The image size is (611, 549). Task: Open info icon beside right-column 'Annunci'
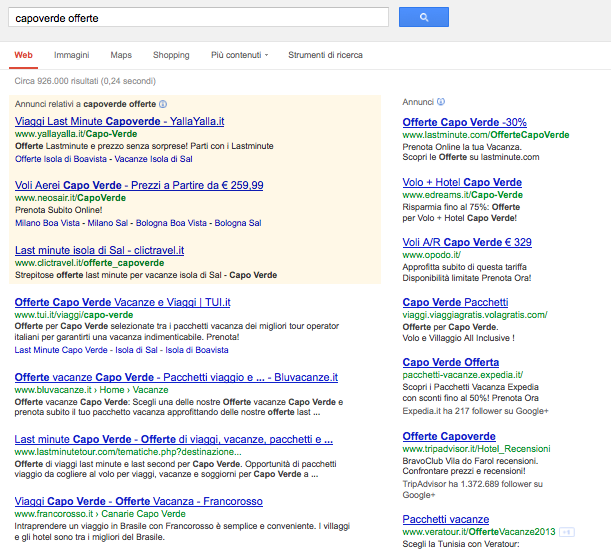tap(441, 102)
